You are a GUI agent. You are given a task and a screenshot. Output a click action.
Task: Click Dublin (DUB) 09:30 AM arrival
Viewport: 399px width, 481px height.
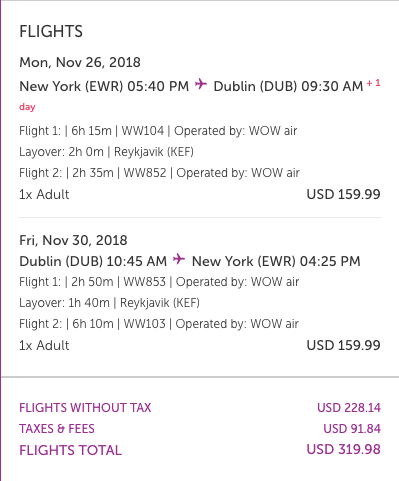coord(288,86)
